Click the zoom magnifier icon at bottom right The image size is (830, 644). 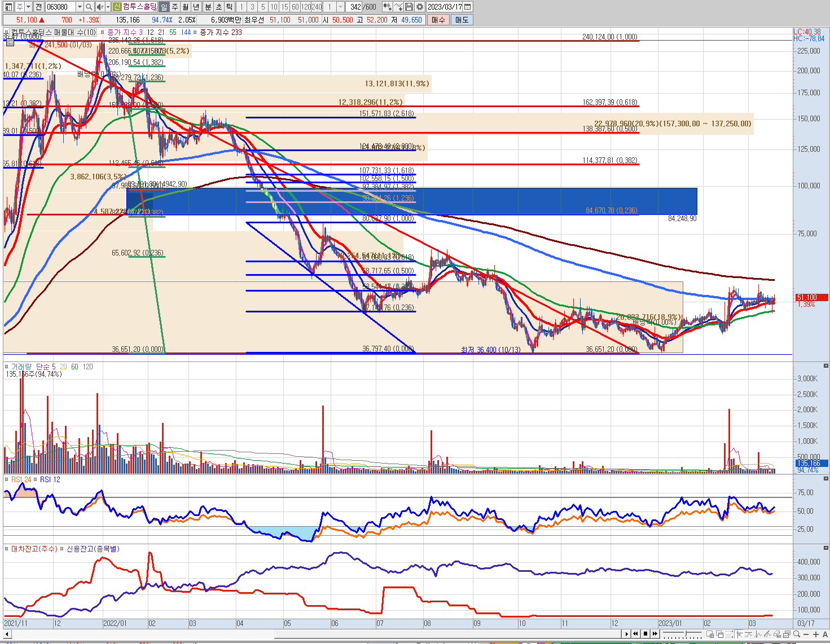pos(796,634)
